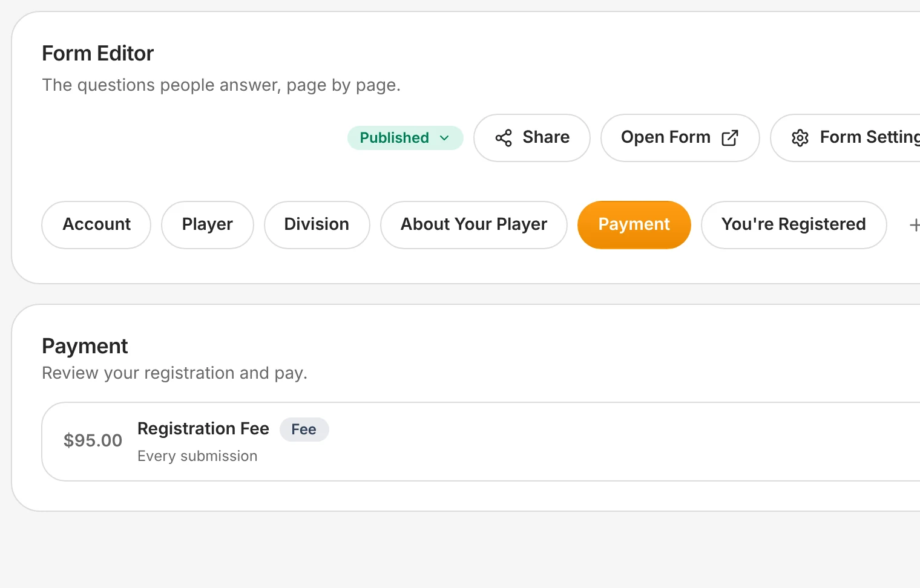Screen dimensions: 920x588
Task: Click the share icon
Action: (504, 138)
